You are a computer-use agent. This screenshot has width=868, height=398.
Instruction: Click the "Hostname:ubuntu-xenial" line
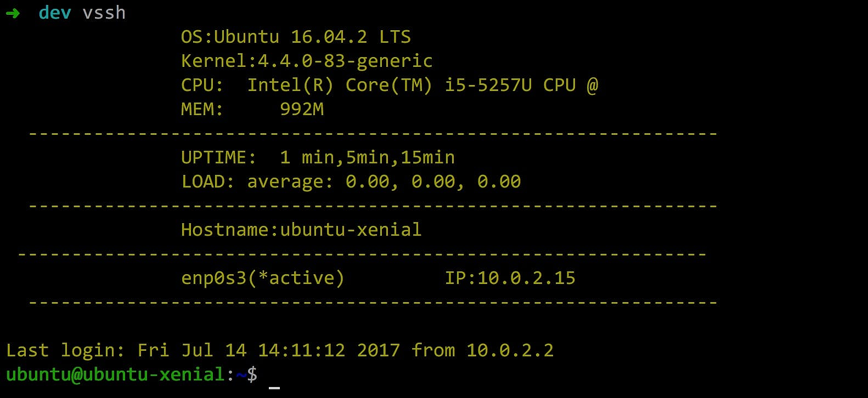pos(301,230)
